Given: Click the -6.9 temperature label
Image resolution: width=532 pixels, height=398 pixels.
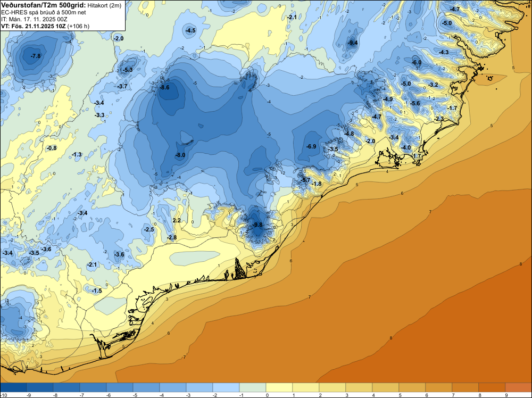Looking at the screenshot, I should (x=311, y=146).
